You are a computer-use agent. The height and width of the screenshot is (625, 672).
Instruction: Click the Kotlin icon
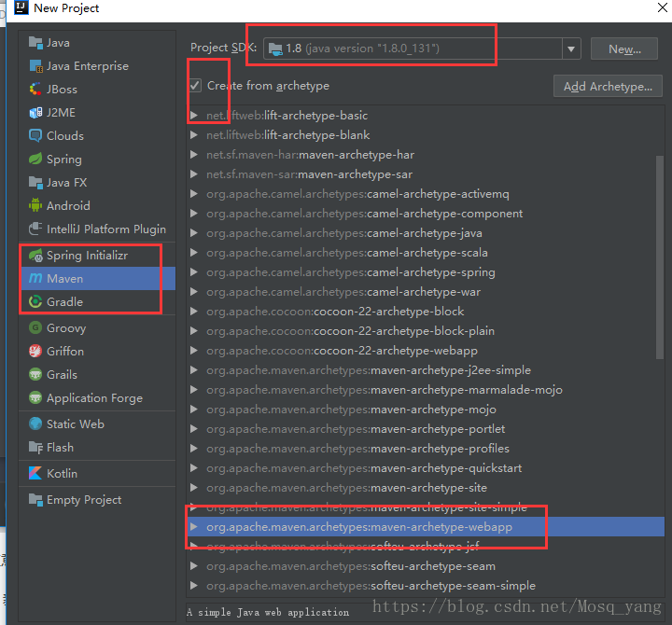(35, 473)
